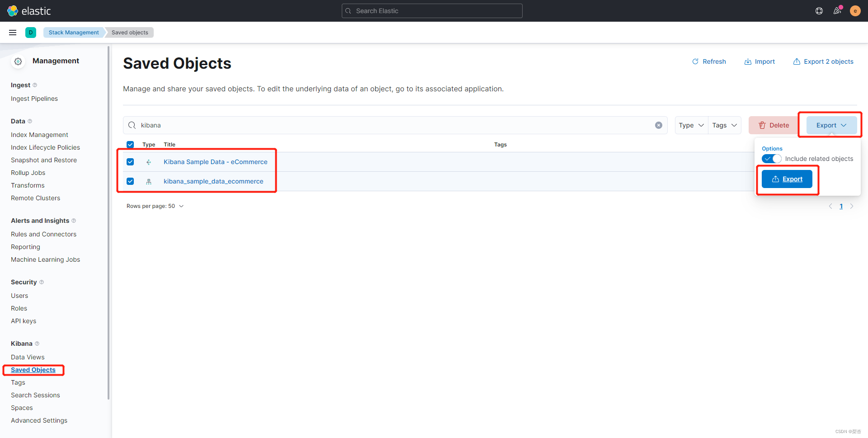868x438 pixels.
Task: Click the dashboard type icon for Kibana Sample Data
Action: point(149,162)
